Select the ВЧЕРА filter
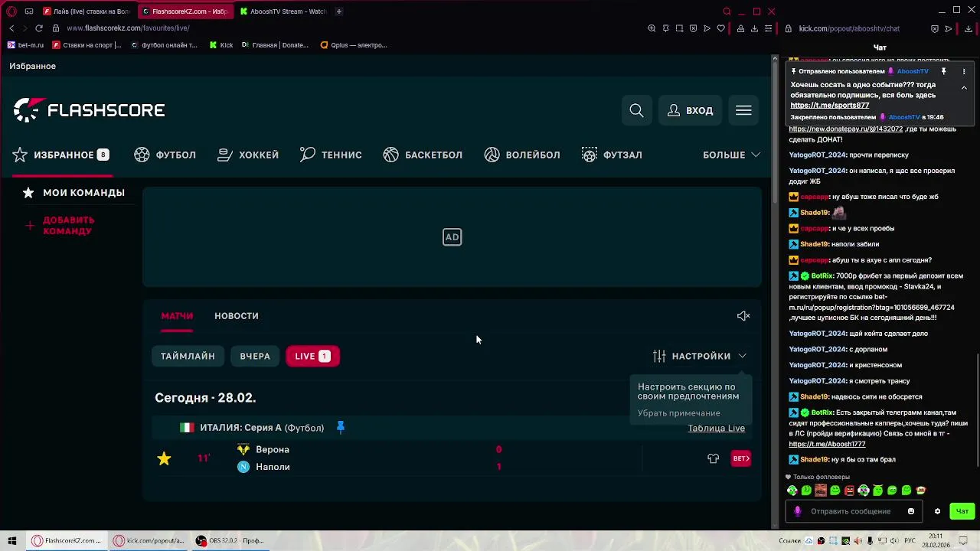The height and width of the screenshot is (551, 980). pyautogui.click(x=255, y=356)
